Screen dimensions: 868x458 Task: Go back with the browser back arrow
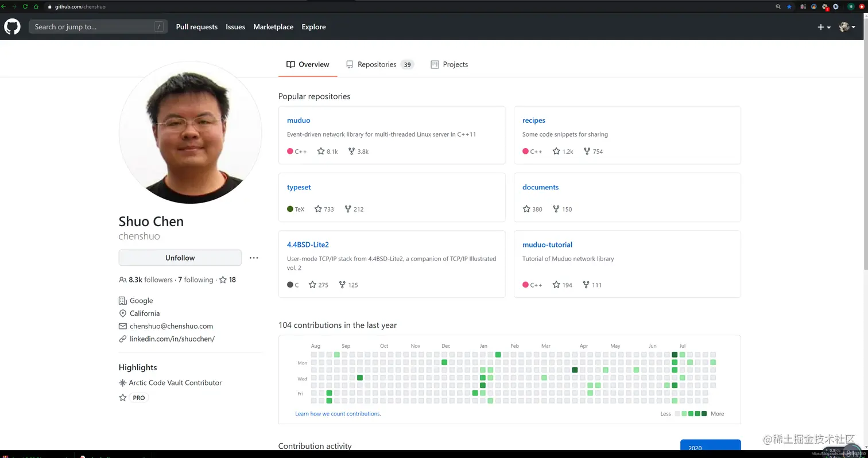click(x=5, y=6)
